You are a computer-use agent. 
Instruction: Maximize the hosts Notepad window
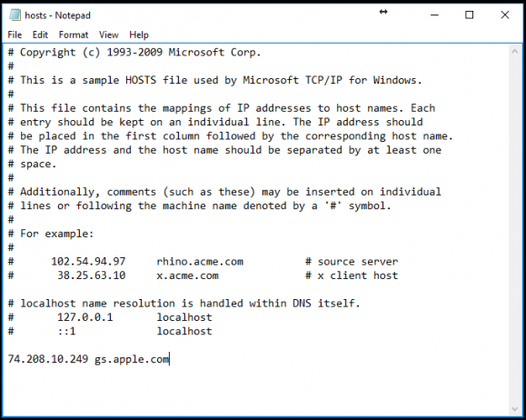(x=470, y=15)
